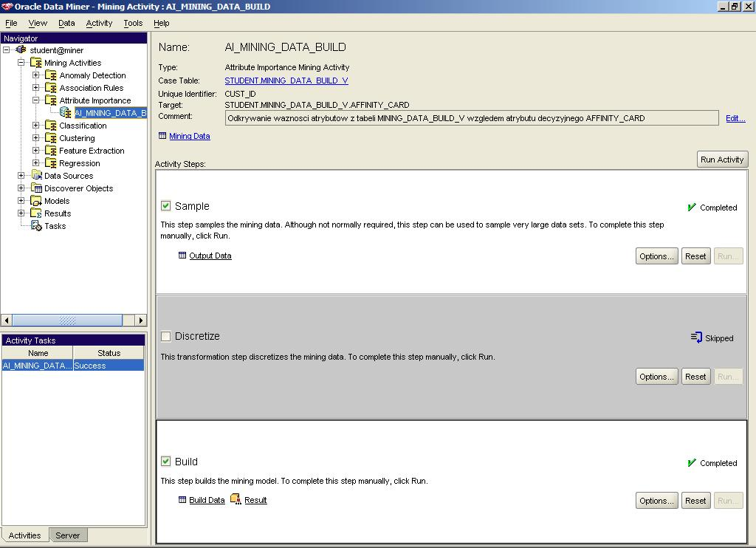Switch to the Server tab
Viewport: 756px width, 548px height.
pyautogui.click(x=67, y=535)
